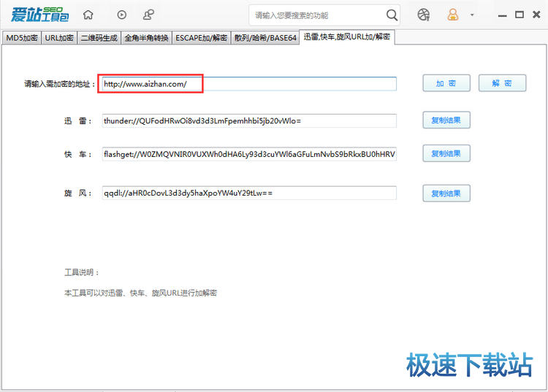
Task: Click the 加密 button
Action: [446, 83]
